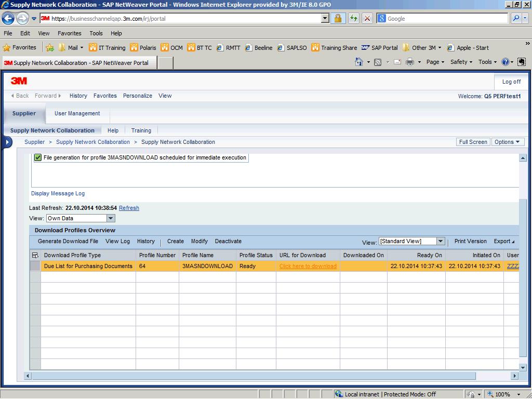
Task: Click the 'Click here to download' link
Action: (x=308, y=266)
